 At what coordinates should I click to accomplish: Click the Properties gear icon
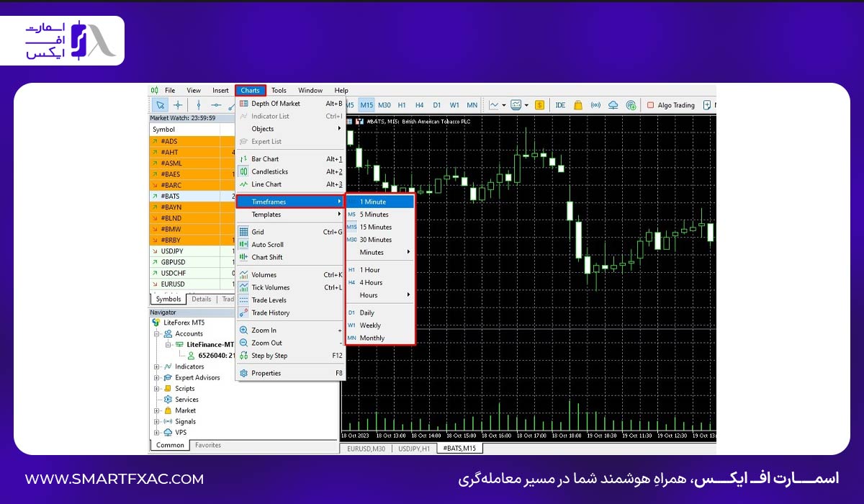tap(243, 373)
